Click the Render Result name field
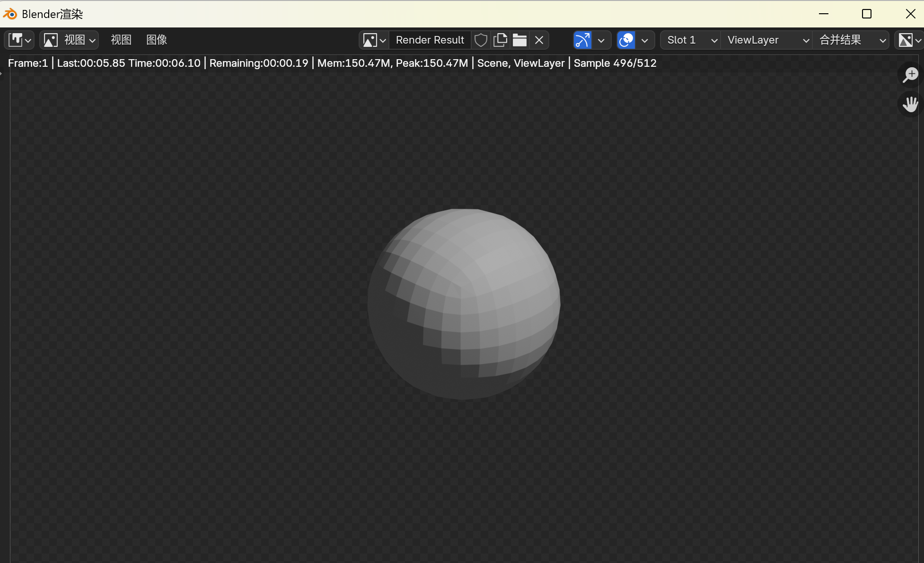924x563 pixels. [x=430, y=40]
